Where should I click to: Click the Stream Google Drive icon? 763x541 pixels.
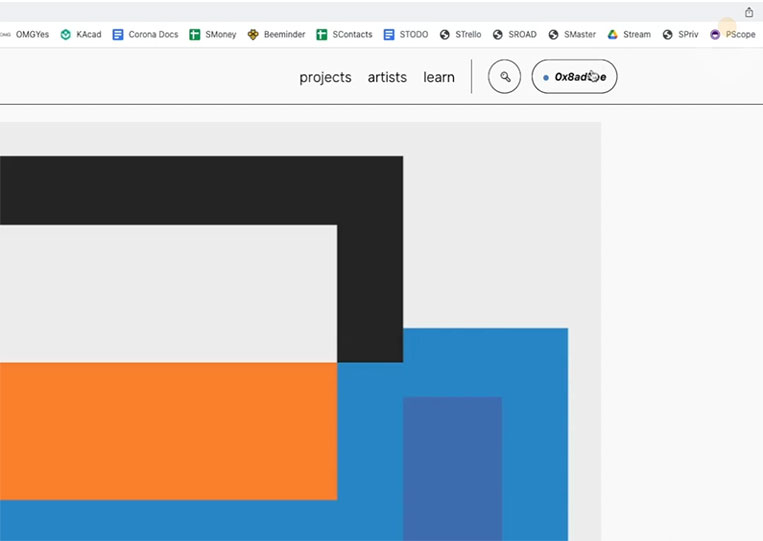pyautogui.click(x=613, y=35)
